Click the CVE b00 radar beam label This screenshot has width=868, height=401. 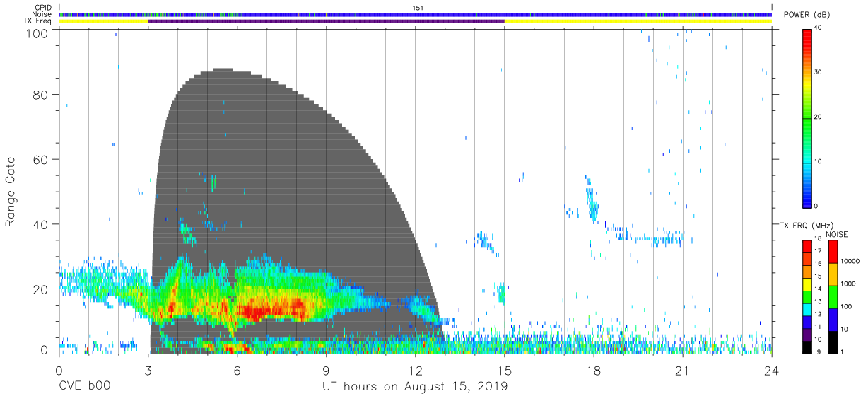pos(84,387)
